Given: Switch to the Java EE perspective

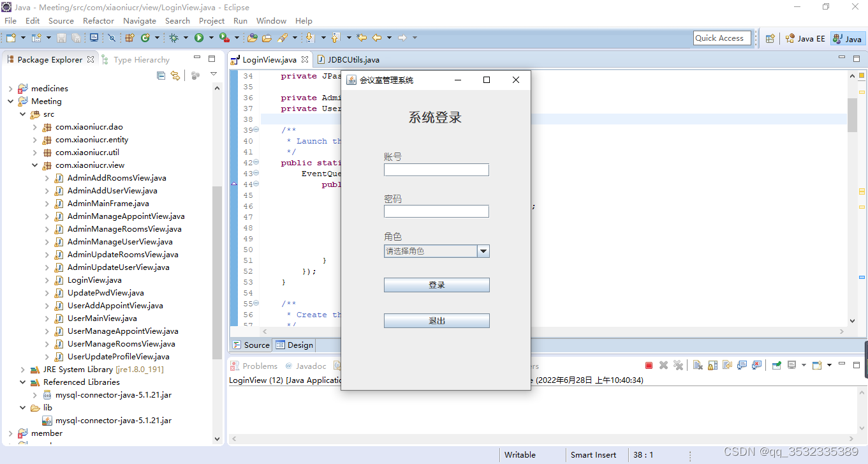Looking at the screenshot, I should click(x=805, y=38).
